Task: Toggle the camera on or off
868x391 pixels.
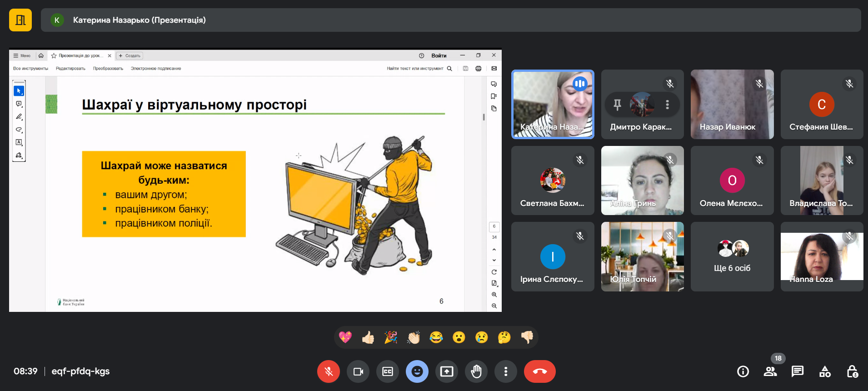Action: (358, 371)
